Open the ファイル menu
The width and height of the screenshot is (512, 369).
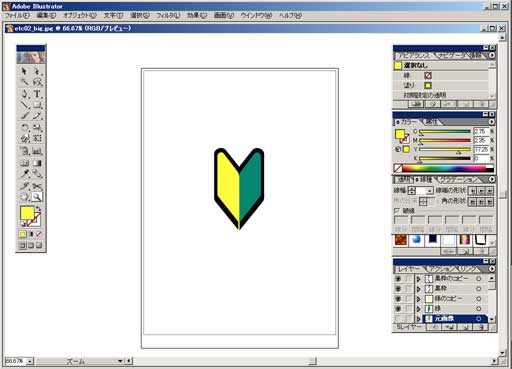(17, 15)
